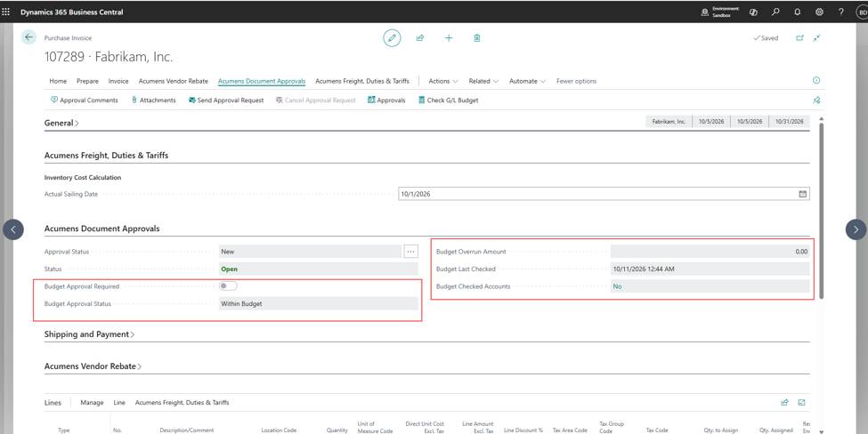The image size is (868, 434).
Task: Open the Line menu in Lines
Action: coord(119,403)
